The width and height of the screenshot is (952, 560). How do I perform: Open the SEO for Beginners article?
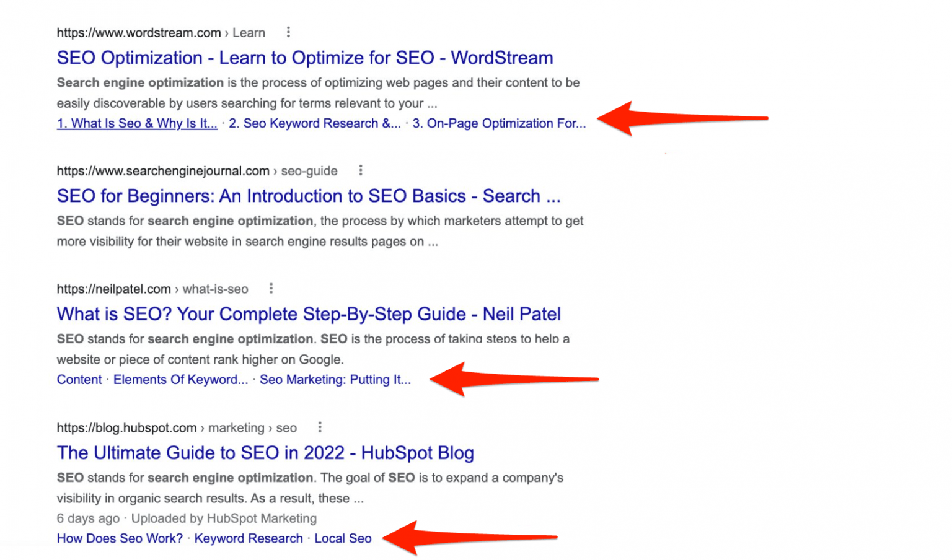(308, 196)
